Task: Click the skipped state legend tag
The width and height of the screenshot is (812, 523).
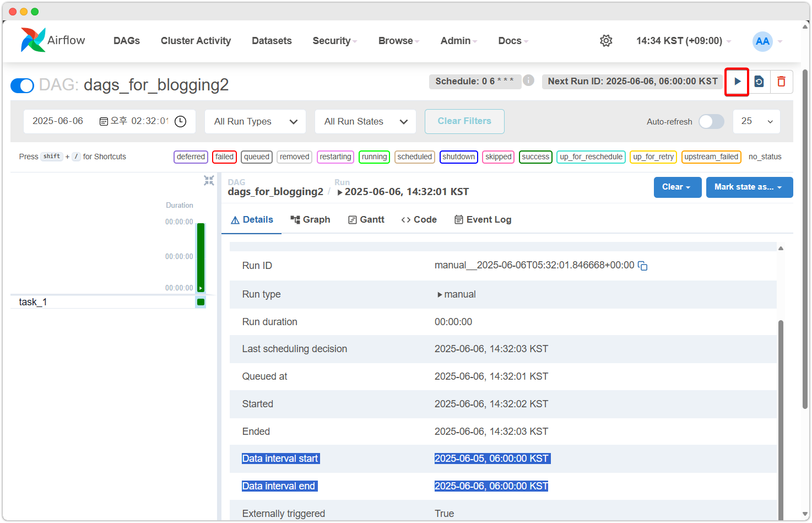Action: click(499, 157)
